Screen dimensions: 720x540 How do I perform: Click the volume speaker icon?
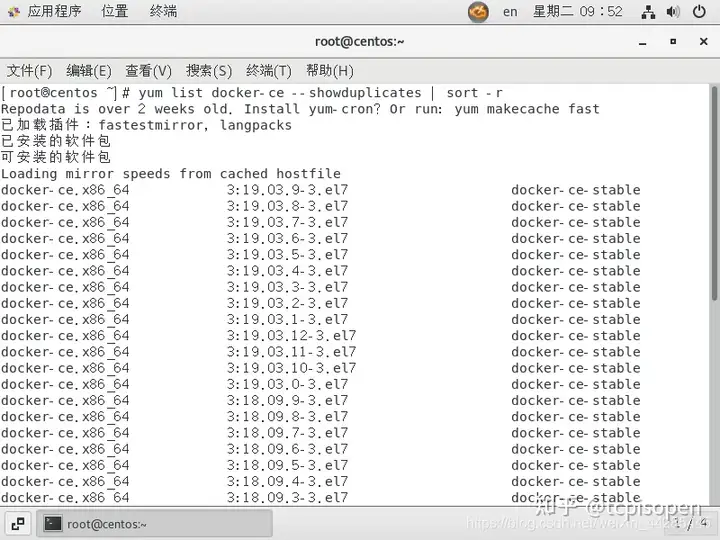click(x=673, y=11)
